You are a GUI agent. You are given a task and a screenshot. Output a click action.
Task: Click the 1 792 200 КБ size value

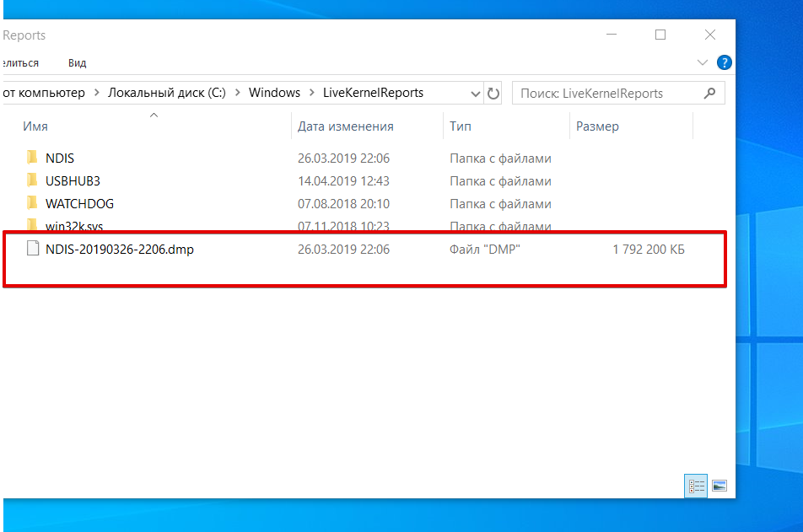649,250
